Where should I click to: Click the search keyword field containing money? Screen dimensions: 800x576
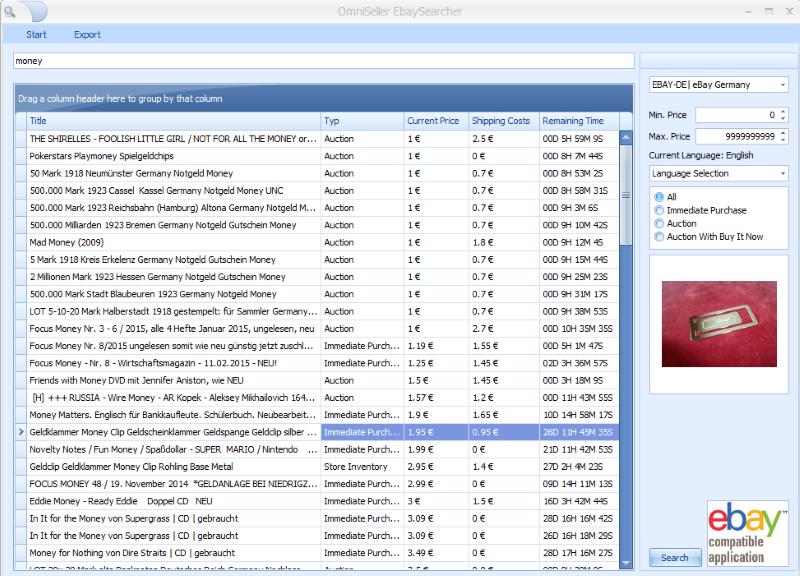click(323, 61)
